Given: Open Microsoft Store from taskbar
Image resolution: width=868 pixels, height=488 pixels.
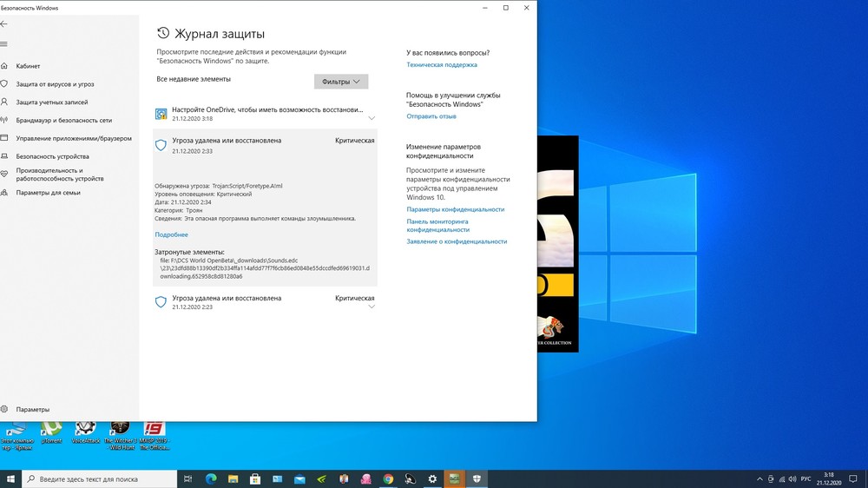Looking at the screenshot, I should tap(255, 479).
